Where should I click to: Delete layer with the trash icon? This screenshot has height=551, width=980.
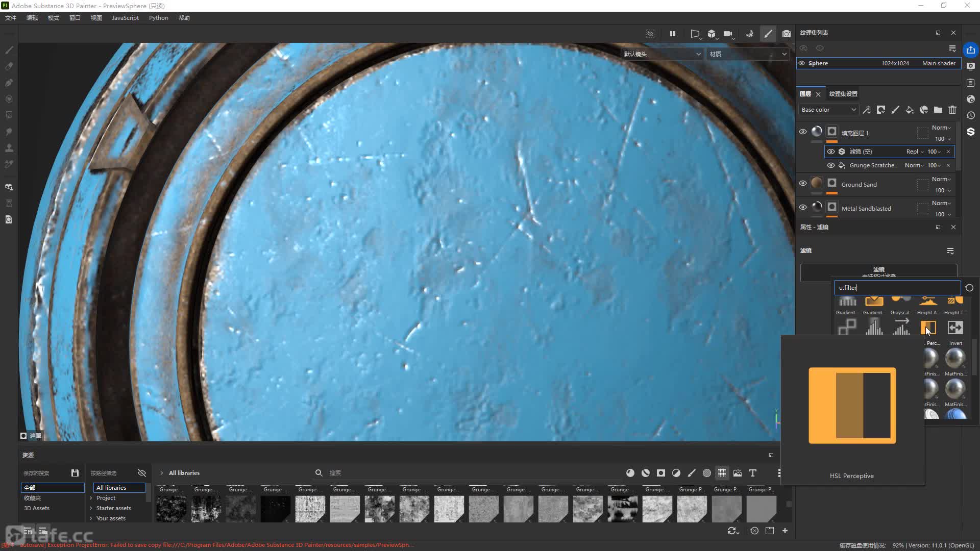pyautogui.click(x=952, y=110)
